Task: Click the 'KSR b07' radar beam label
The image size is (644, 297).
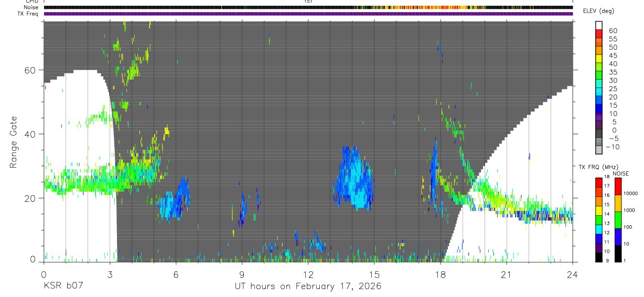Action: [x=62, y=286]
